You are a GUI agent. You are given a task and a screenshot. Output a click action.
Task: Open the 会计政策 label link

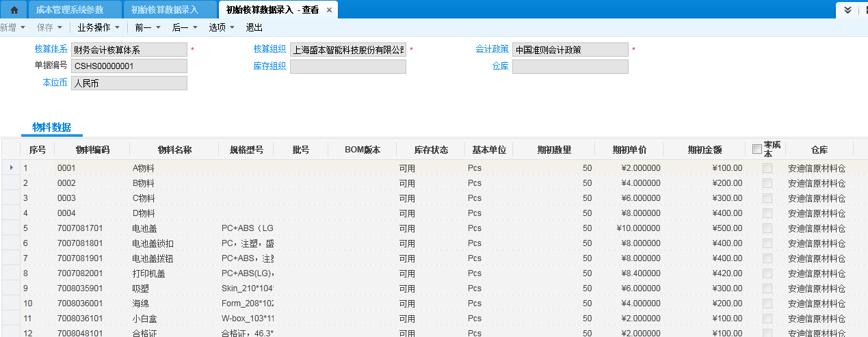click(492, 49)
